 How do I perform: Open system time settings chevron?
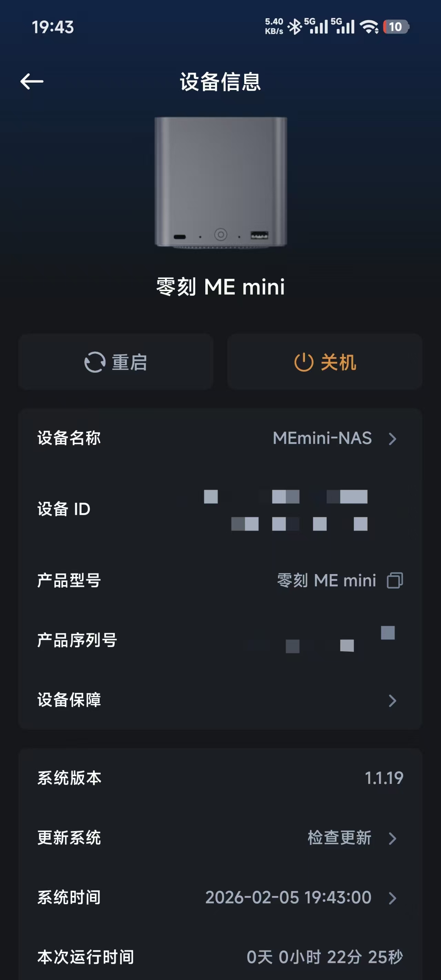393,898
